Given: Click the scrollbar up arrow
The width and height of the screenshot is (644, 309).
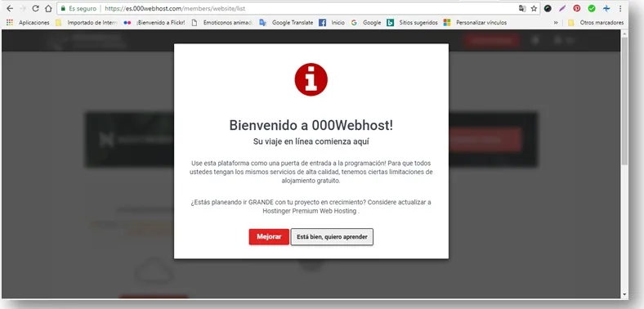Looking at the screenshot, I should click(624, 33).
